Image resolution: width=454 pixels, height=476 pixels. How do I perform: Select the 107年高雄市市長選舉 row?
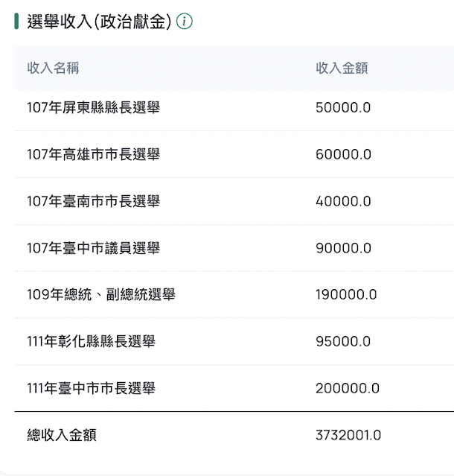[234, 154]
